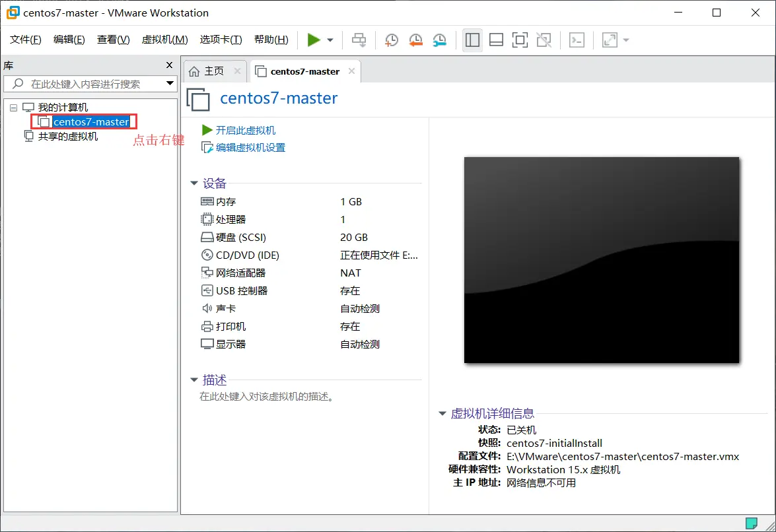Screen dimensions: 776x532
Task: Open the library search dropdown arrow
Action: coord(170,83)
